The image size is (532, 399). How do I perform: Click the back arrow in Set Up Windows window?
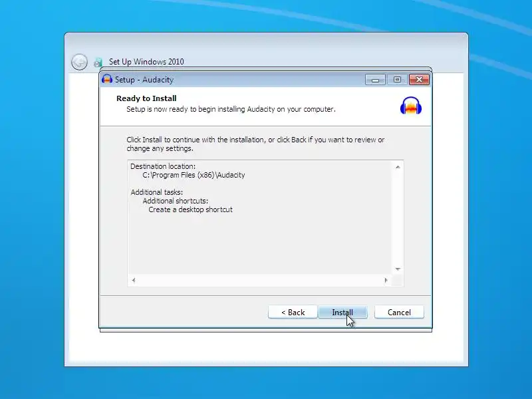pyautogui.click(x=79, y=62)
